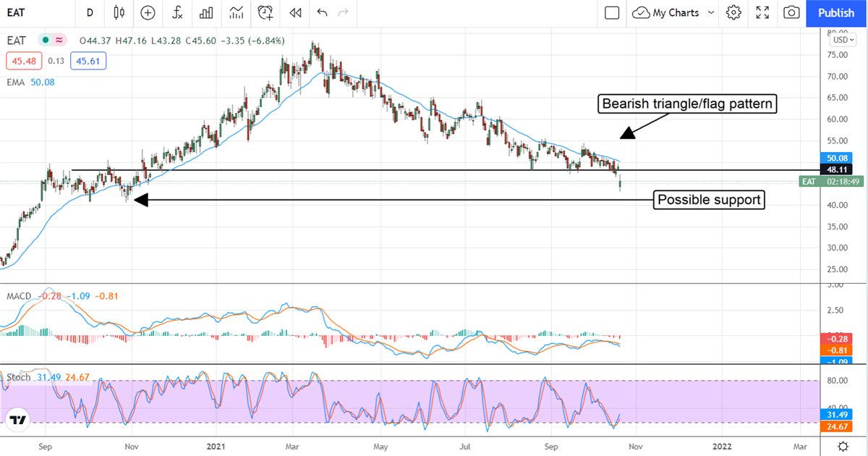Take a chart snapshot with camera icon
Viewport: 868px width, 456px height.
point(792,12)
